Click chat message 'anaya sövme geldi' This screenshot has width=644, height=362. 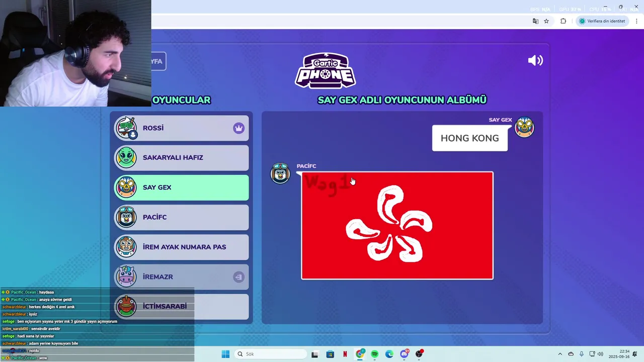[55, 300]
